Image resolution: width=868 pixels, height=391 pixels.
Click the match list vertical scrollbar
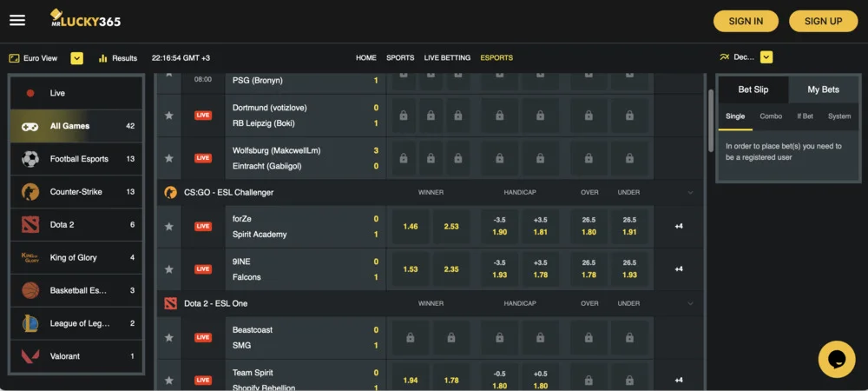click(x=711, y=121)
